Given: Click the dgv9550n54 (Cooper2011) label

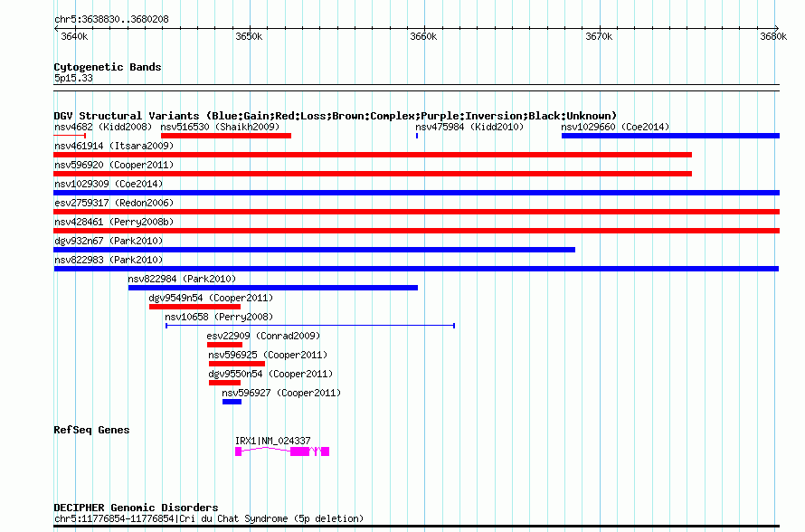Looking at the screenshot, I should (x=270, y=374).
